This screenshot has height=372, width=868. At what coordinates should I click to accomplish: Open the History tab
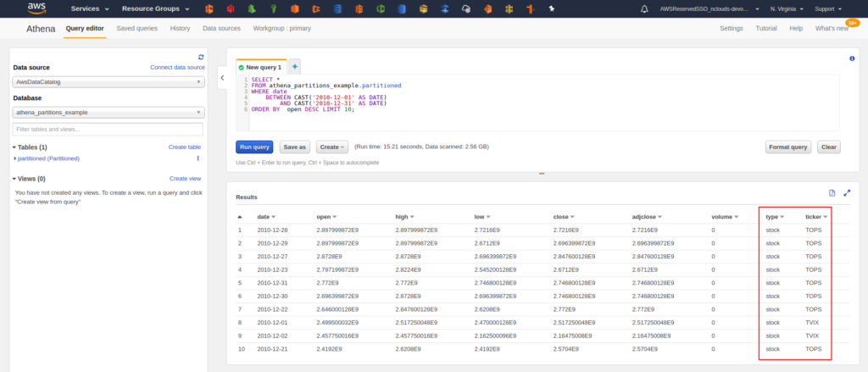[x=180, y=28]
